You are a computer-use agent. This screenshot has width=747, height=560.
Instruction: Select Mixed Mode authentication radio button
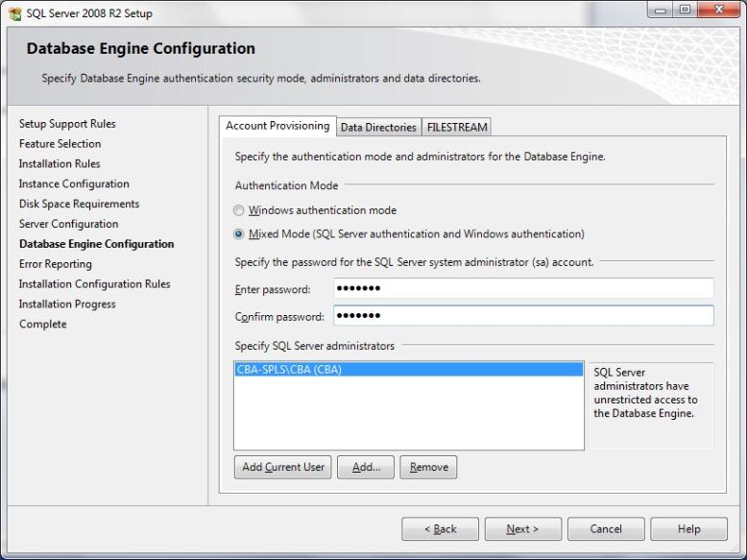click(x=239, y=234)
